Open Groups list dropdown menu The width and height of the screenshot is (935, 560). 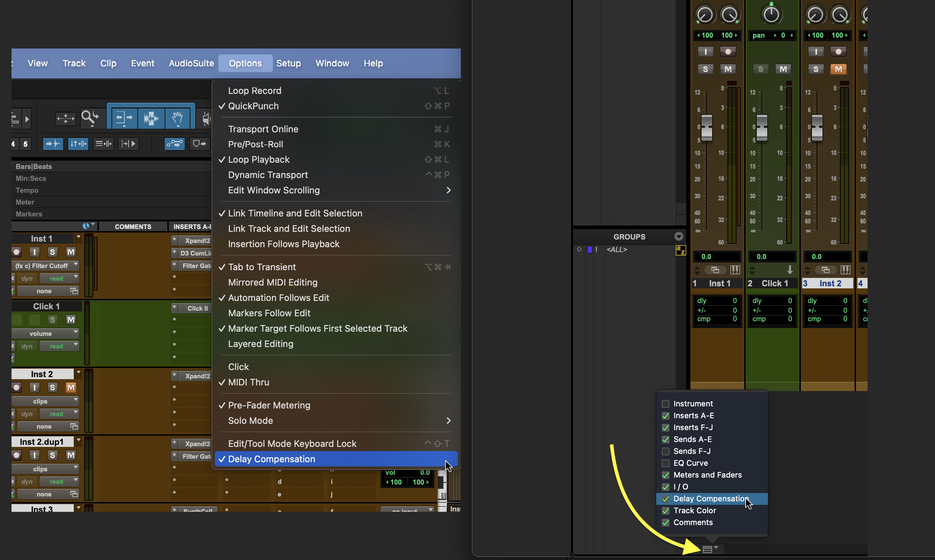click(x=679, y=237)
